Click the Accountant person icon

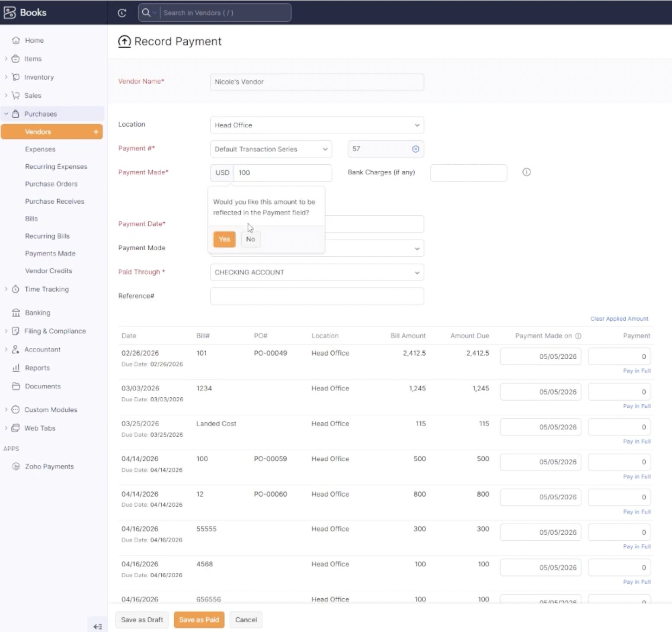pyautogui.click(x=16, y=349)
